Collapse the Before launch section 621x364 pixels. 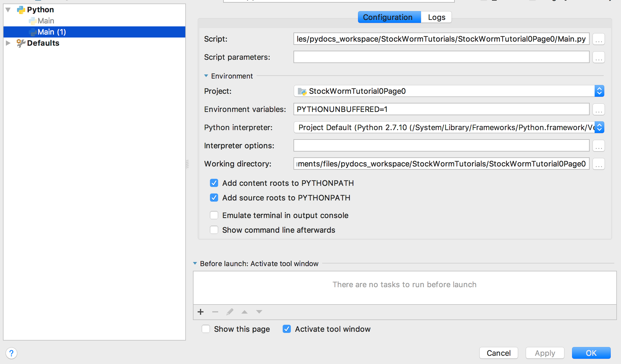coord(195,263)
